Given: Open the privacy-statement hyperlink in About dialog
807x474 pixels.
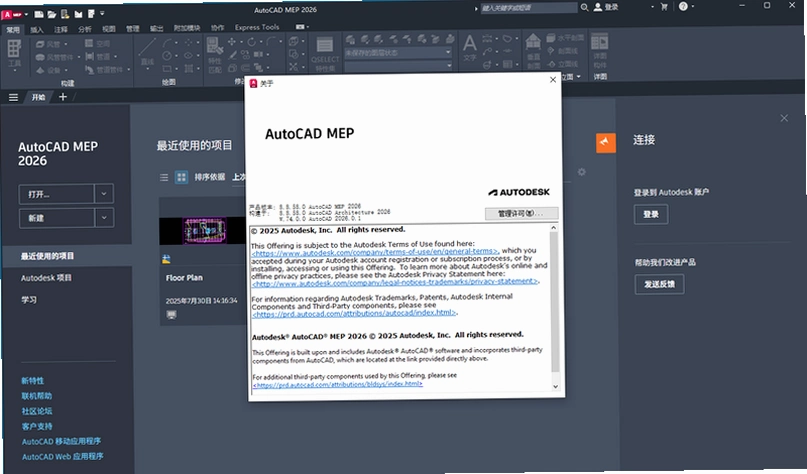Looking at the screenshot, I should [395, 283].
